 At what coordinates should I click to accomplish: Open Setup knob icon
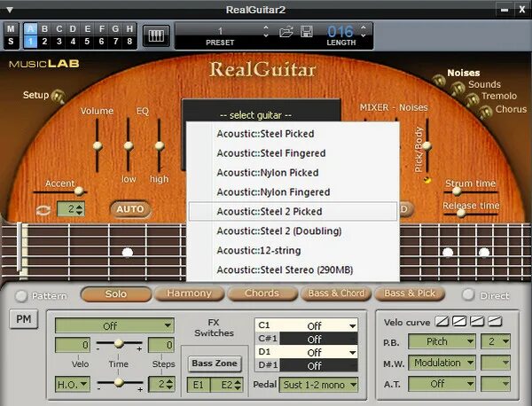(58, 97)
